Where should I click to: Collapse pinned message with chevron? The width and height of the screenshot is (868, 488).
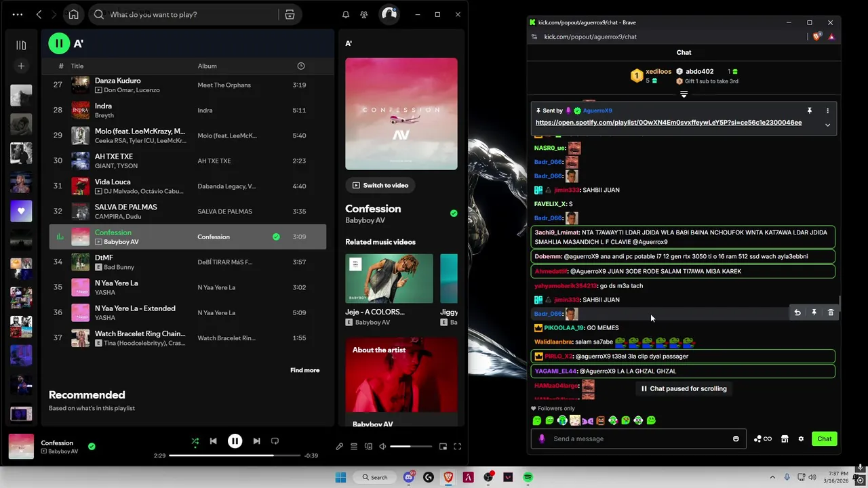click(x=827, y=125)
